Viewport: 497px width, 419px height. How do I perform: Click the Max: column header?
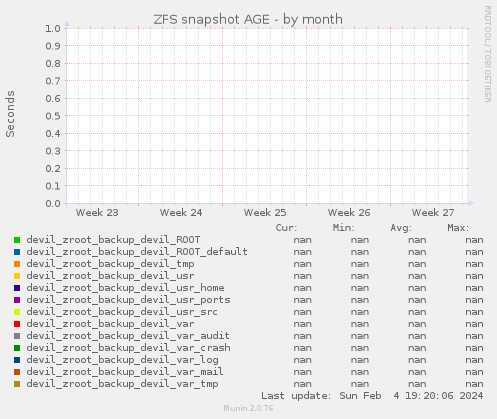click(x=458, y=228)
